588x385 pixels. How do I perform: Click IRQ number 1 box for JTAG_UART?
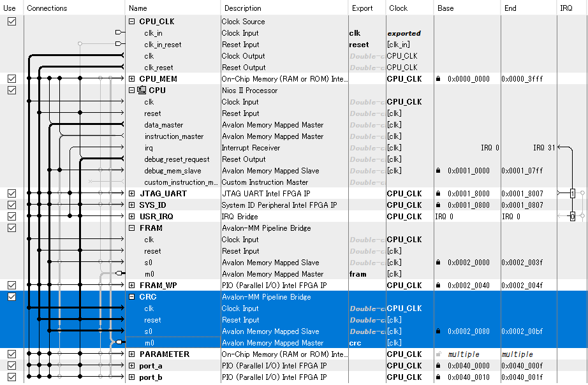coord(572,193)
